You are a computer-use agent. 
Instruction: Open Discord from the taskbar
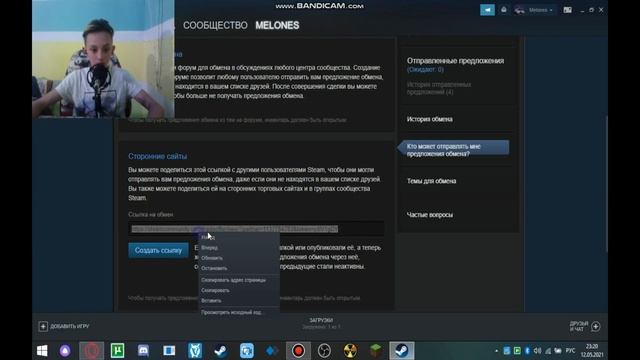(x=143, y=351)
